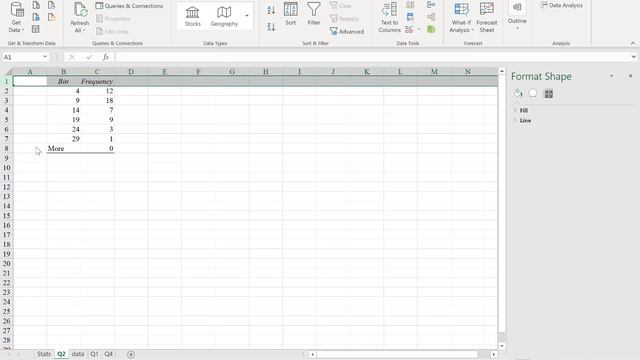This screenshot has width=640, height=360.
Task: Open What-If Analysis menu
Action: pos(461,17)
